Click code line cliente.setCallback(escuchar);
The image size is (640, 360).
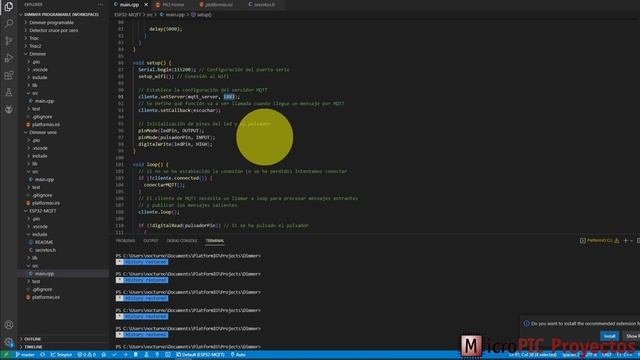pyautogui.click(x=180, y=110)
